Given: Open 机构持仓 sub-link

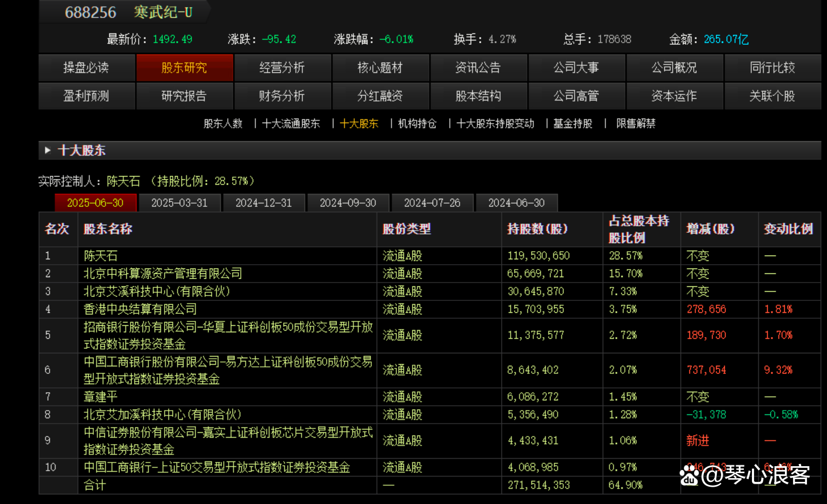Looking at the screenshot, I should pyautogui.click(x=417, y=124).
